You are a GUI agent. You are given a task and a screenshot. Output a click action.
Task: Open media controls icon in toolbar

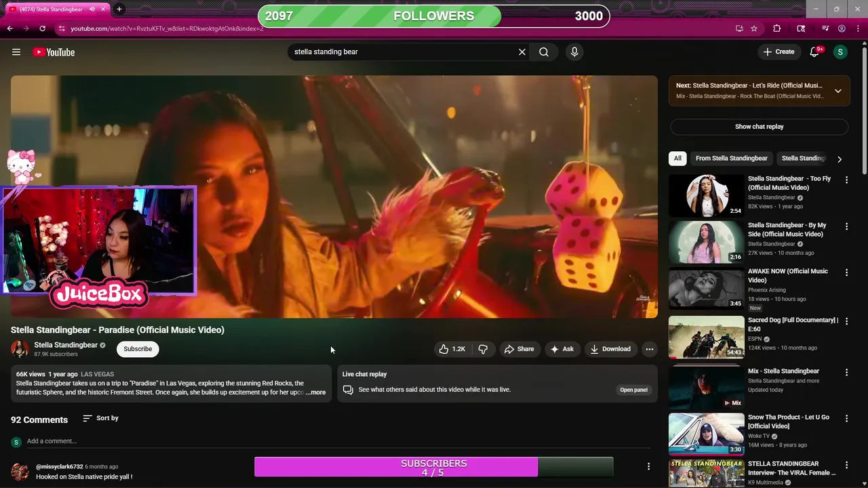click(x=825, y=28)
